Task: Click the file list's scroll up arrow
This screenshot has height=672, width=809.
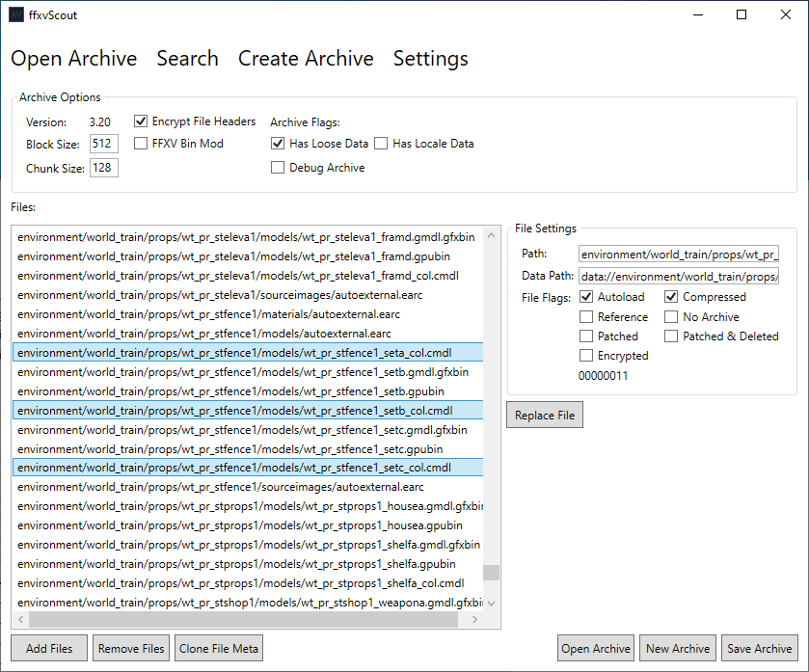Action: point(492,234)
